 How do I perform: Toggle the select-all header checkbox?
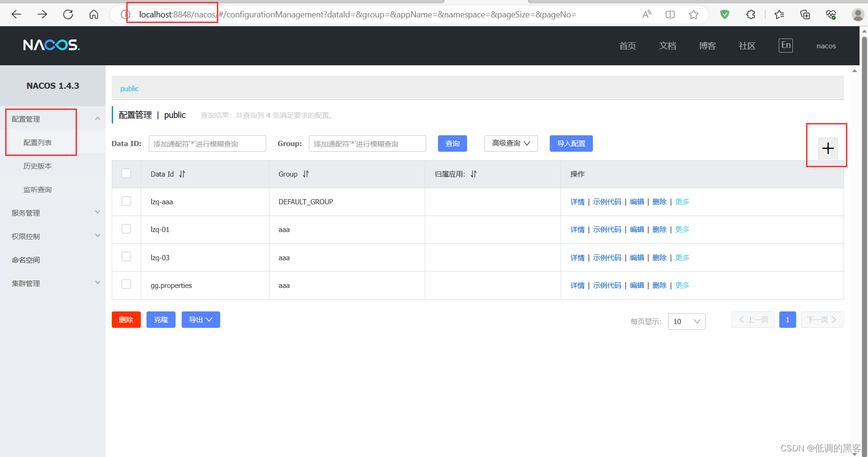(126, 173)
